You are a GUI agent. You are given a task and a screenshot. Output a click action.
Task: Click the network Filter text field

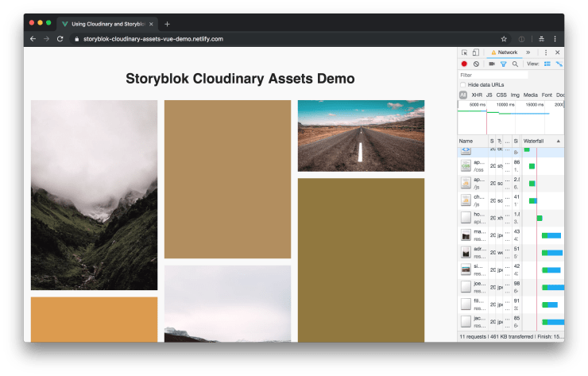click(x=493, y=75)
